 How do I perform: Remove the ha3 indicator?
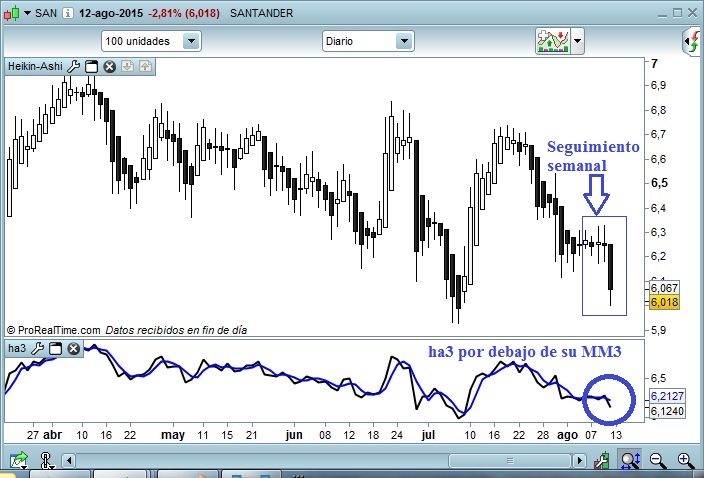pos(74,348)
